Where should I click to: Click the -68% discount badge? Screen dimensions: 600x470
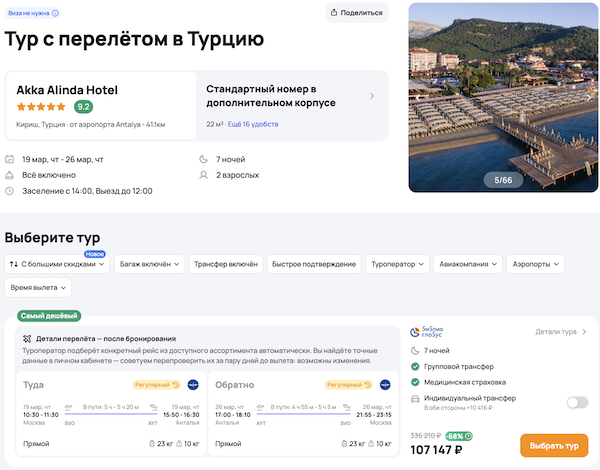[x=460, y=436]
